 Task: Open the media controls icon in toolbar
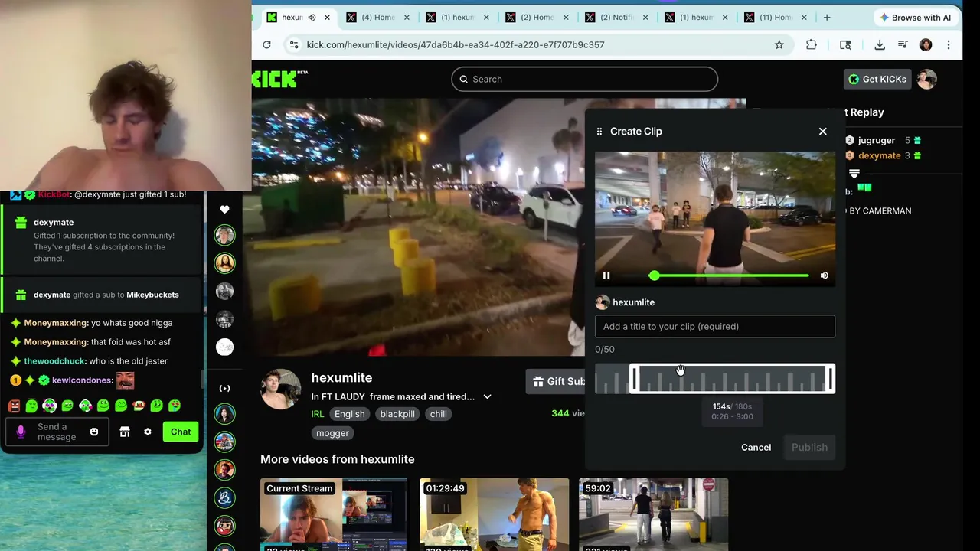[903, 44]
